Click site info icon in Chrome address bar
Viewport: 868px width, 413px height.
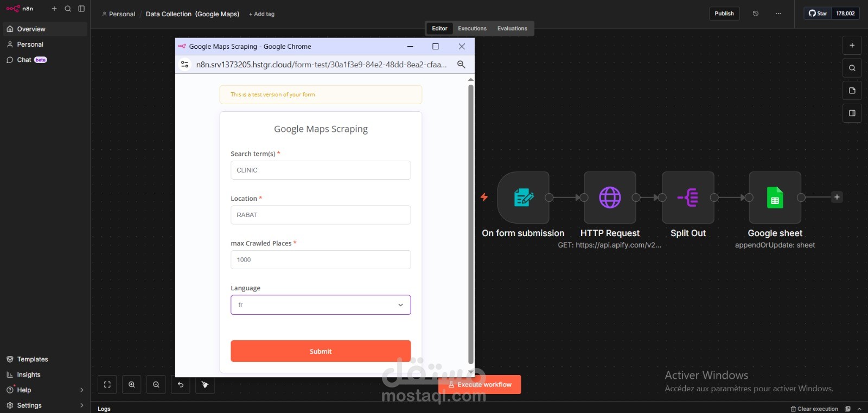(x=184, y=64)
